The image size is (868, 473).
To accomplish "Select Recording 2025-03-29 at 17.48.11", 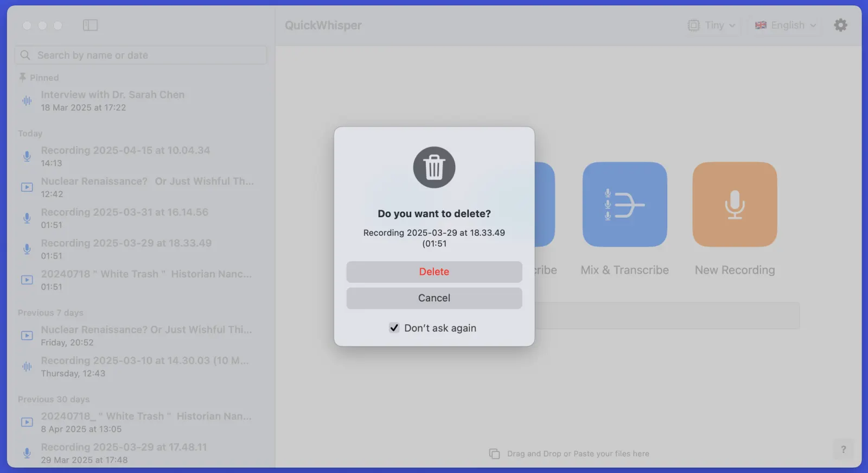I will tap(141, 453).
